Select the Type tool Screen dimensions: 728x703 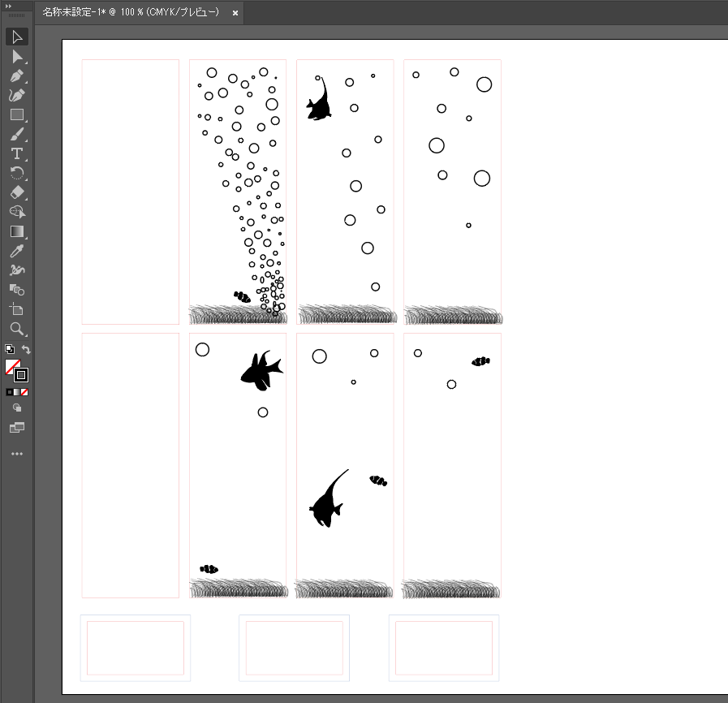coord(17,154)
